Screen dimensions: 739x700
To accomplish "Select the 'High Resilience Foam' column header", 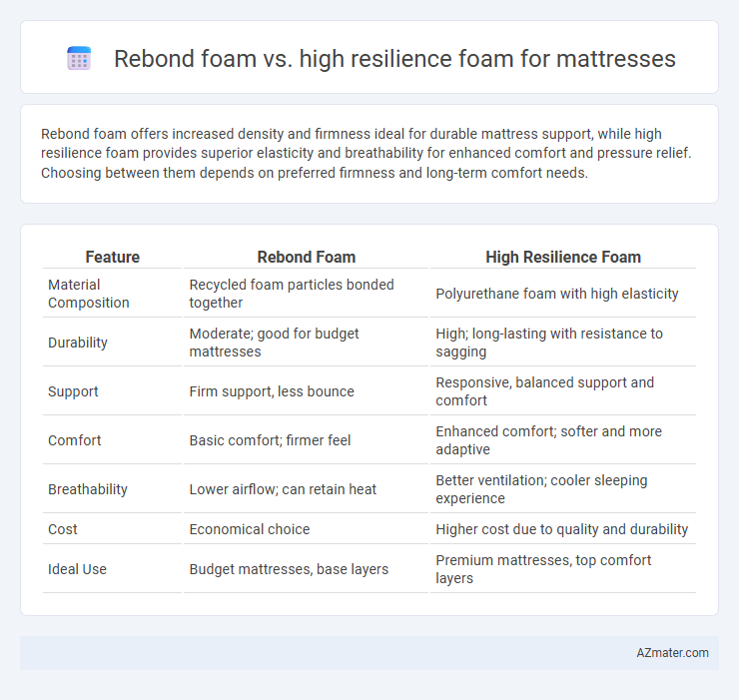I will coord(562,257).
